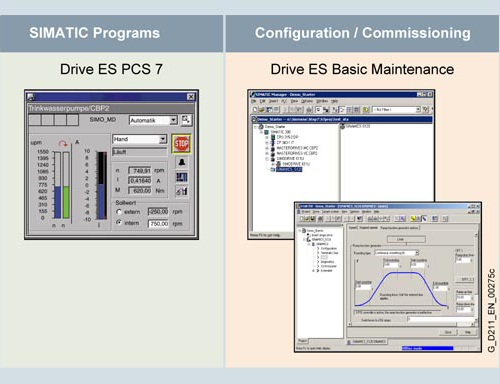500x384 pixels.
Task: Open the No Filter dropdown in toolbar
Action: click(x=396, y=110)
